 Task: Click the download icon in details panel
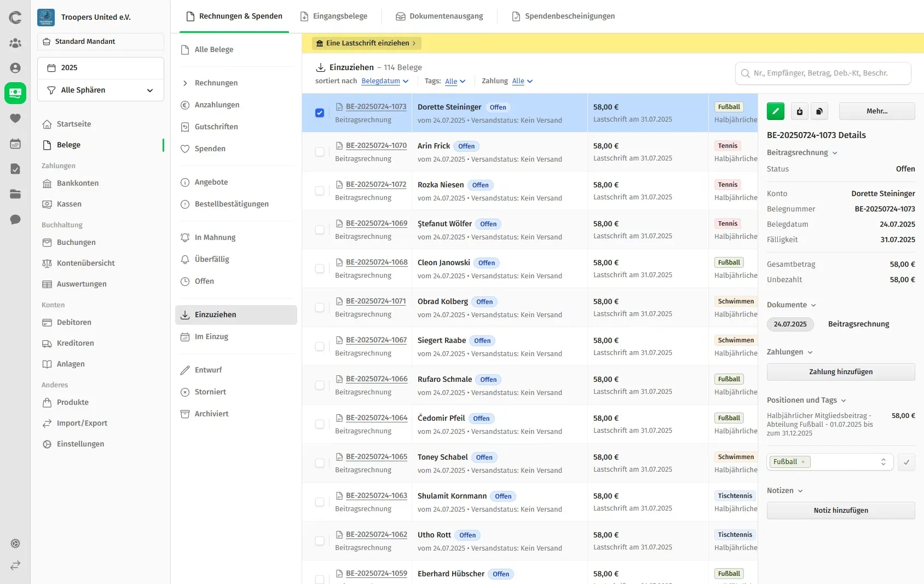[799, 111]
